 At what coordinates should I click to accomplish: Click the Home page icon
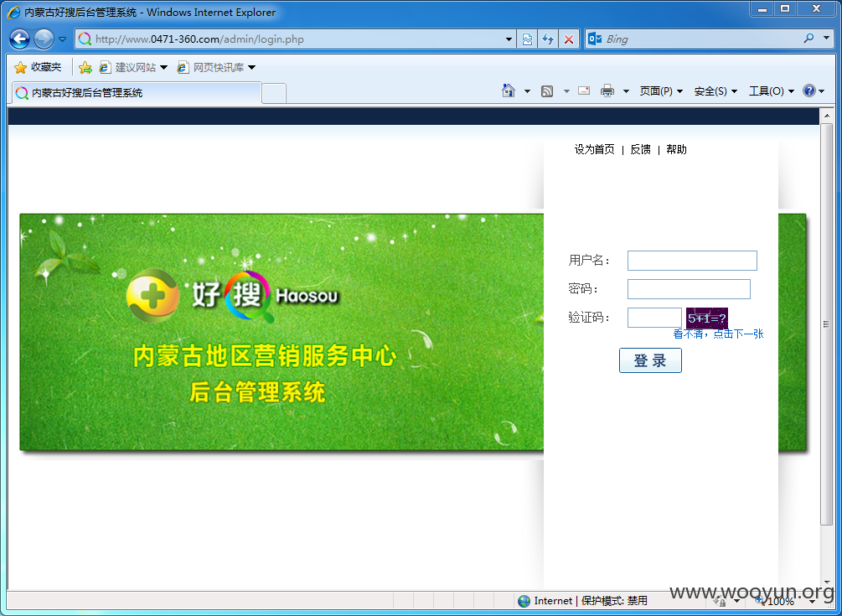[x=508, y=91]
